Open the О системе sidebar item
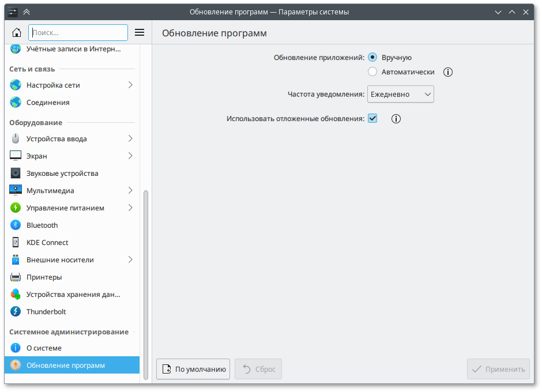This screenshot has width=542, height=392. coord(44,348)
